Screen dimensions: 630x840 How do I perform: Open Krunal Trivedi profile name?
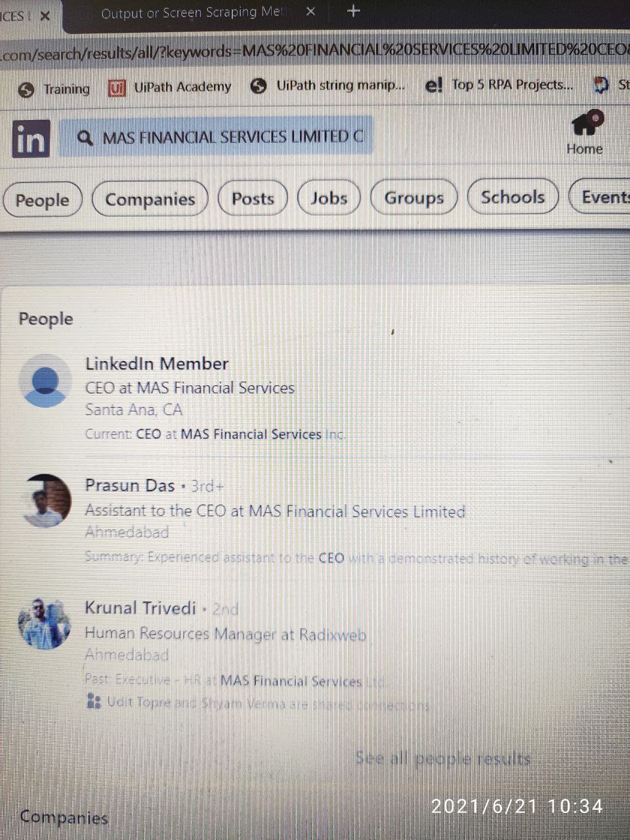[x=140, y=608]
